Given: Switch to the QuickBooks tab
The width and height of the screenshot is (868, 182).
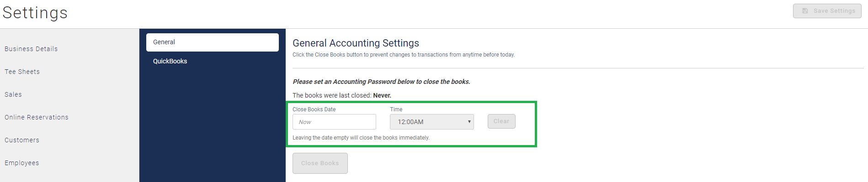Looking at the screenshot, I should [170, 61].
